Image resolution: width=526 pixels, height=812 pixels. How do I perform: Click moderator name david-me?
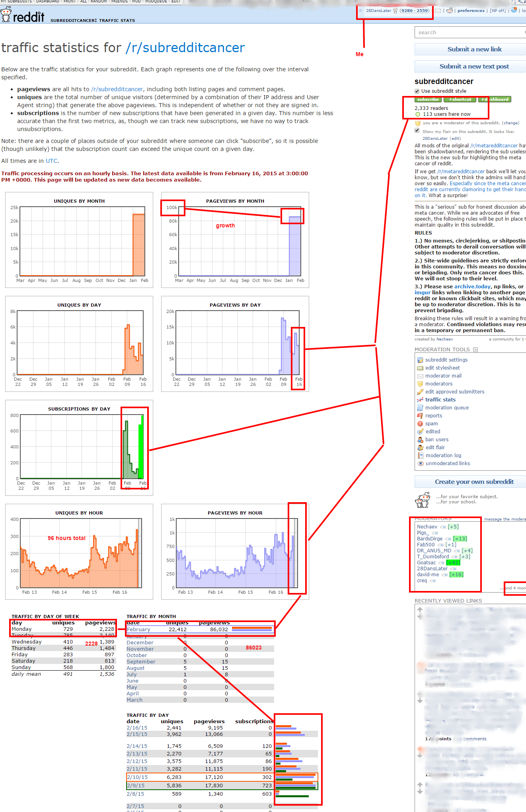(x=428, y=575)
